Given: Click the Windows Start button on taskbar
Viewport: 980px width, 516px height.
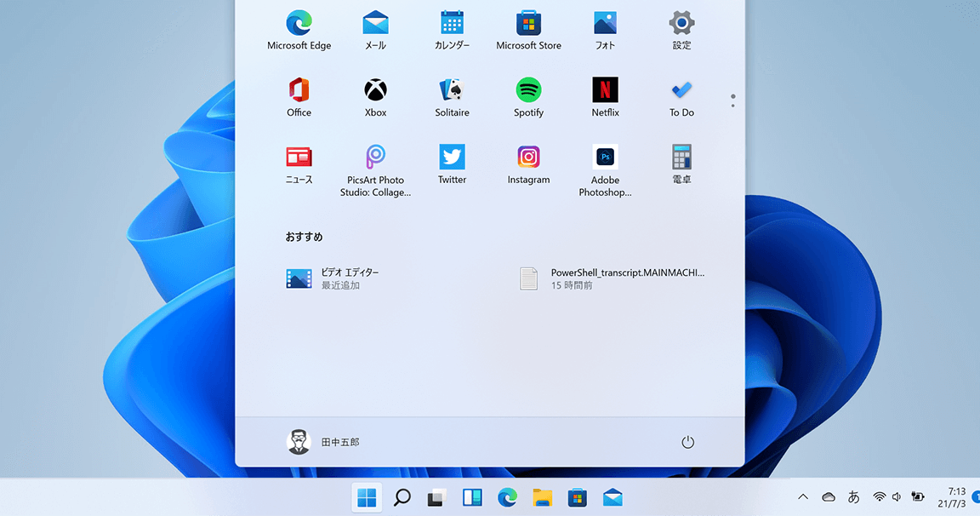Looking at the screenshot, I should [367, 498].
